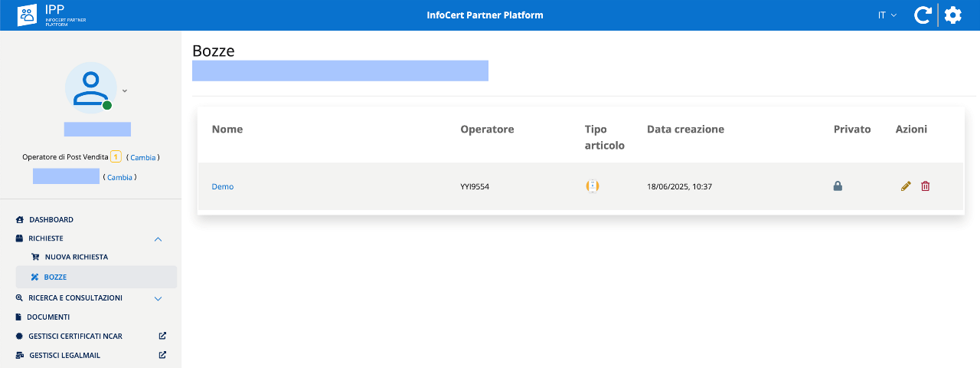
Task: Open external link icon for Gestisci Certificati NCAR
Action: click(162, 336)
